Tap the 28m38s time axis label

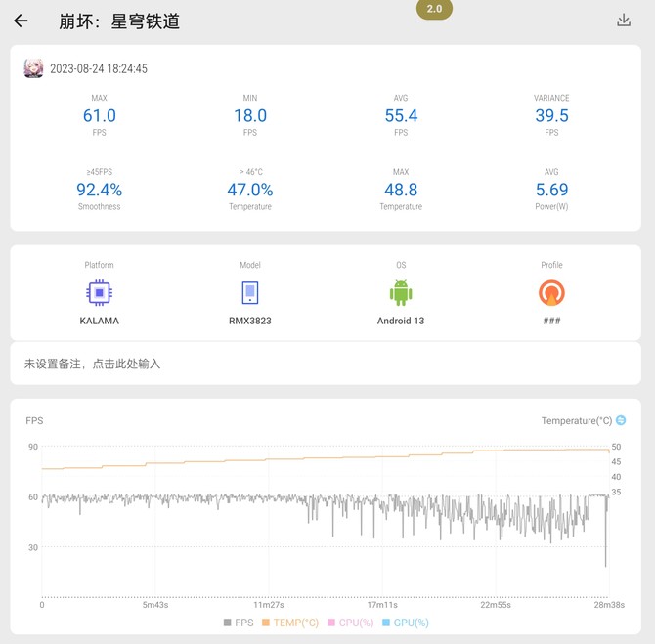coord(609,605)
